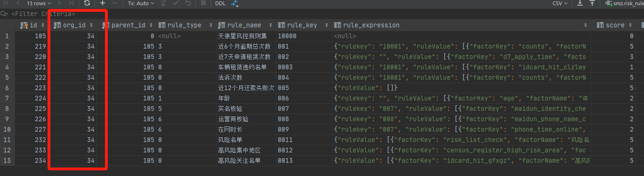Select the id cell 234
The height and width of the screenshot is (176, 644).
(32, 161)
